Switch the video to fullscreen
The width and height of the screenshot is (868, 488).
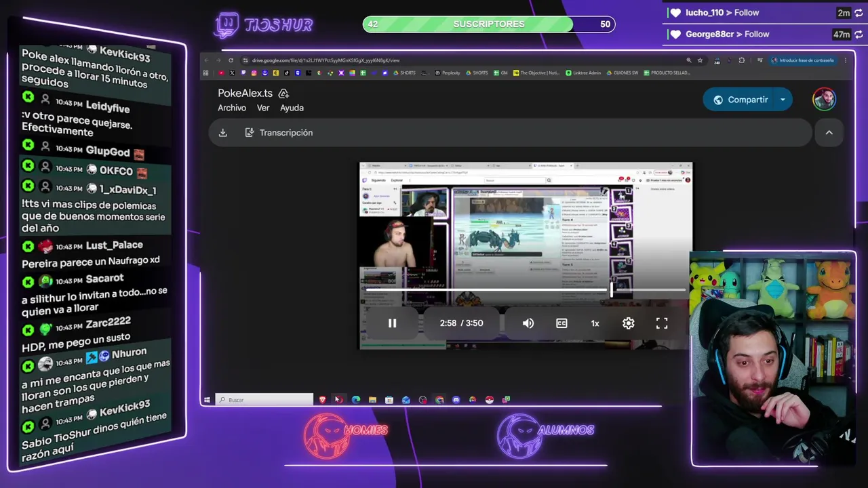(x=662, y=323)
